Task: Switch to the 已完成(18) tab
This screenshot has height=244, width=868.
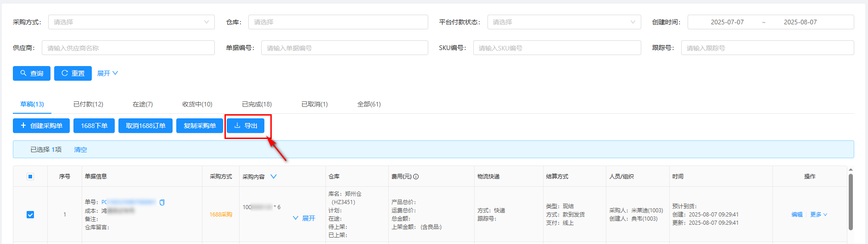Action: [257, 104]
